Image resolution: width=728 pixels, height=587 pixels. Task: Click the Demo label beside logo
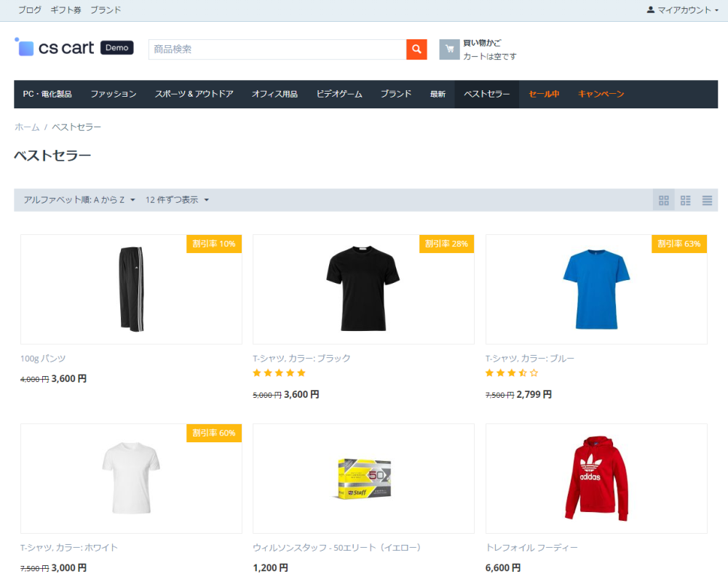pyautogui.click(x=117, y=48)
